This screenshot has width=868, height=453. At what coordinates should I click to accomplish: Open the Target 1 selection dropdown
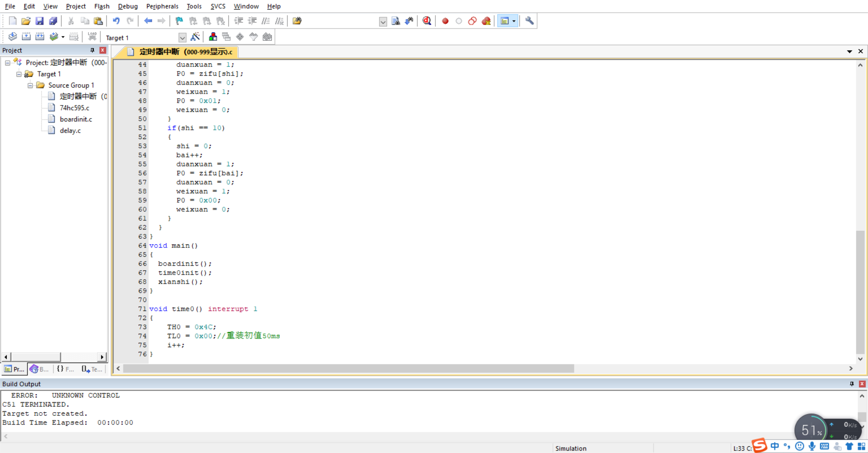(x=182, y=38)
